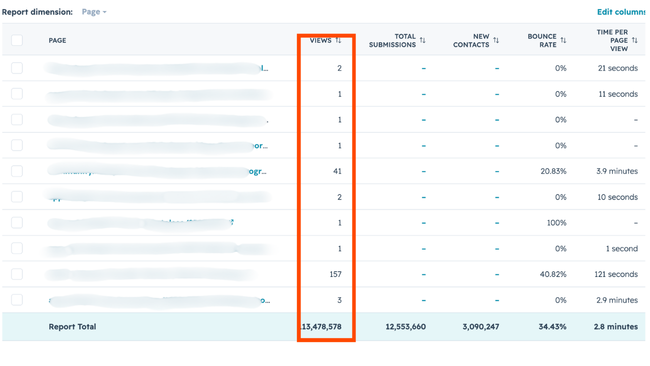Screen dimensions: 650x366
Task: Check the row with 100% bounce rate
Action: 17,223
